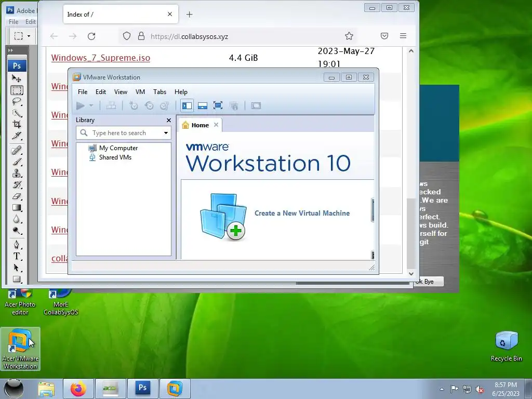Click the console view icon in VMware toolbar
The height and width of the screenshot is (399, 532).
pos(256,106)
